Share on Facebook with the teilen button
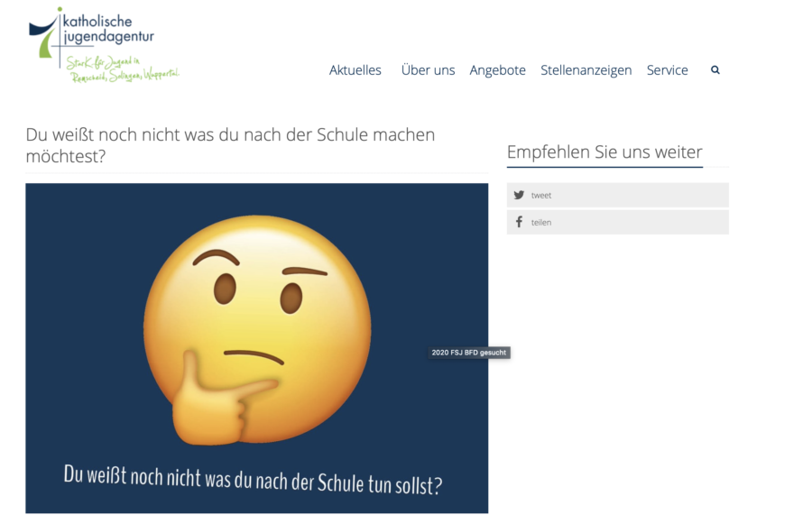 tap(618, 222)
